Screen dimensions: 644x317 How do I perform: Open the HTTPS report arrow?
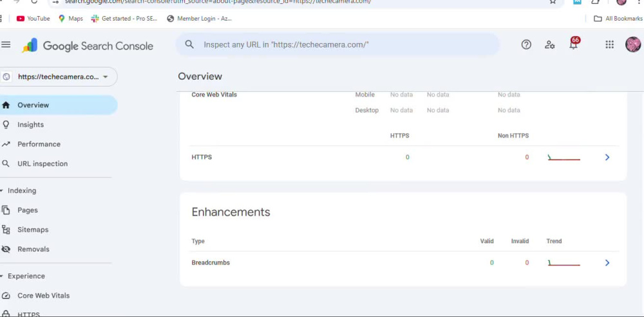(x=607, y=157)
